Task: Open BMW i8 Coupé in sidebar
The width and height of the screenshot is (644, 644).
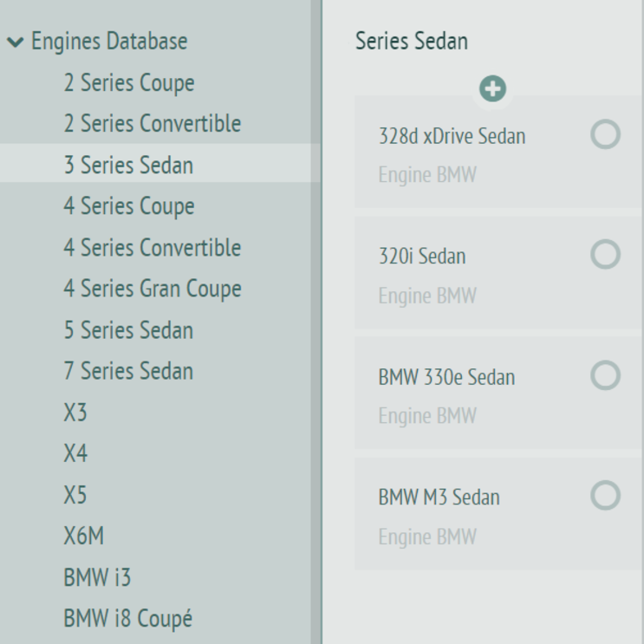Action: tap(127, 619)
